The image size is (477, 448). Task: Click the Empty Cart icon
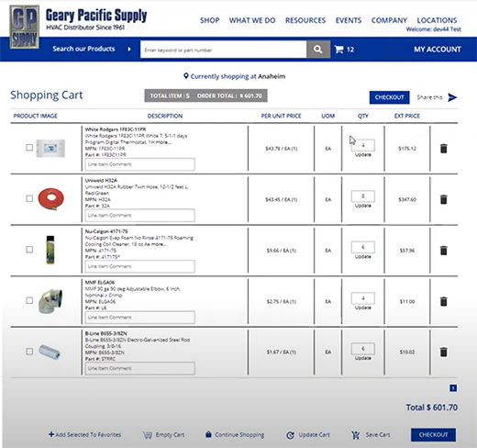coord(148,435)
